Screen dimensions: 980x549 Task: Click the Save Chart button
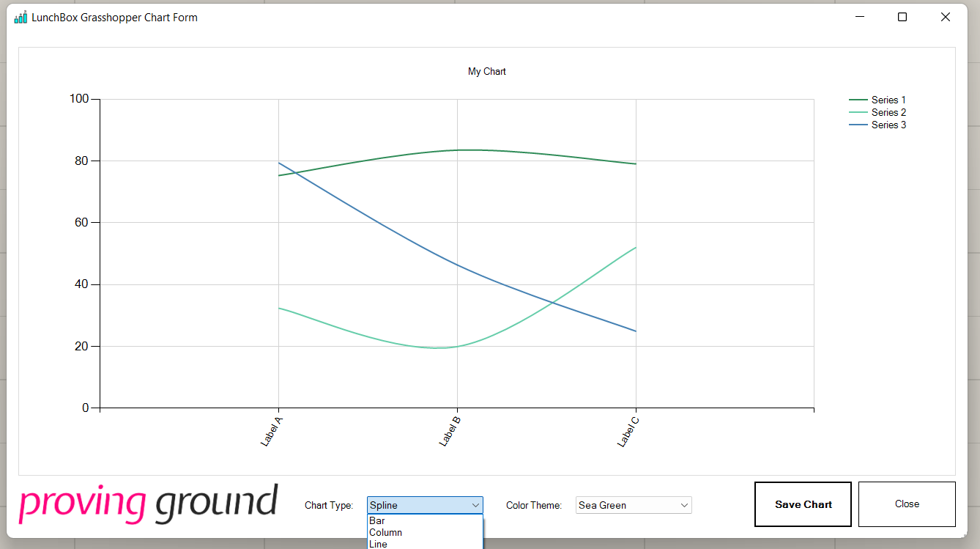(803, 504)
